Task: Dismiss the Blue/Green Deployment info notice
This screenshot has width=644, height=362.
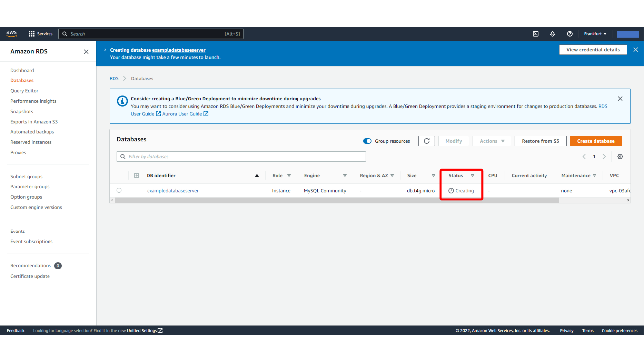Action: coord(620,99)
